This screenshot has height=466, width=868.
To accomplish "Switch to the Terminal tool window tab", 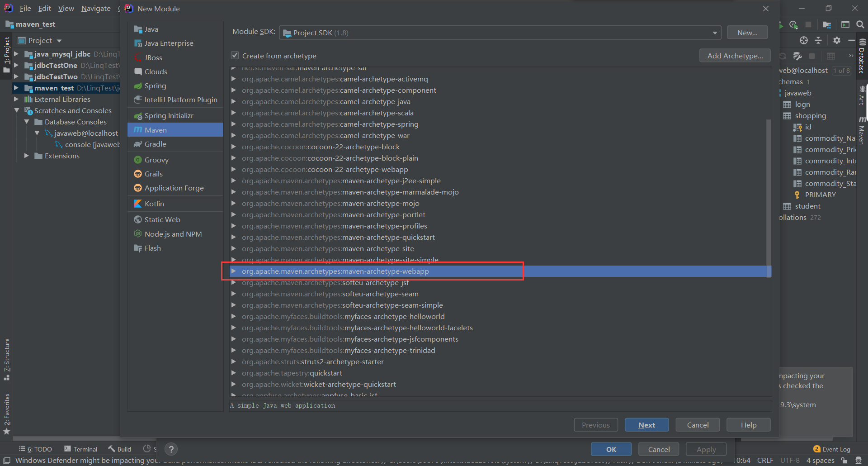I will pyautogui.click(x=81, y=449).
